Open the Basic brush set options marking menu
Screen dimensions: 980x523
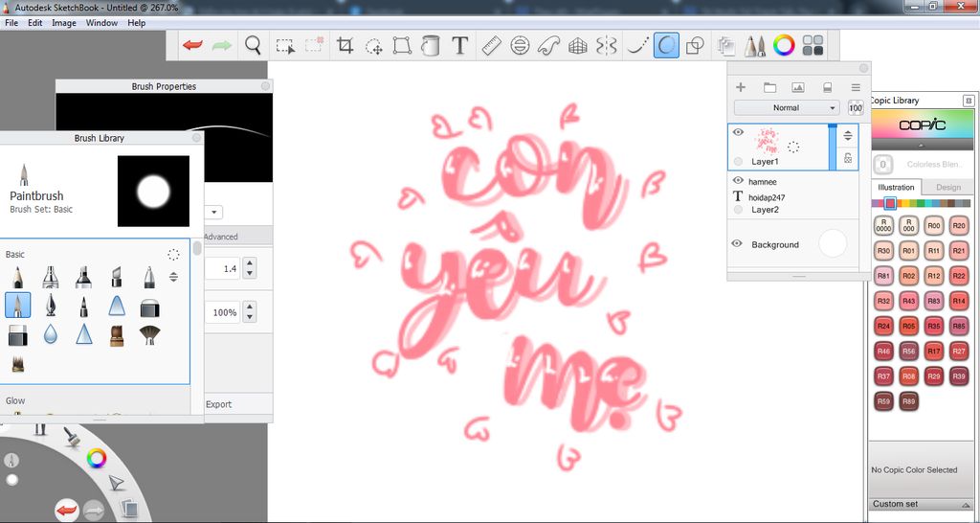click(174, 255)
